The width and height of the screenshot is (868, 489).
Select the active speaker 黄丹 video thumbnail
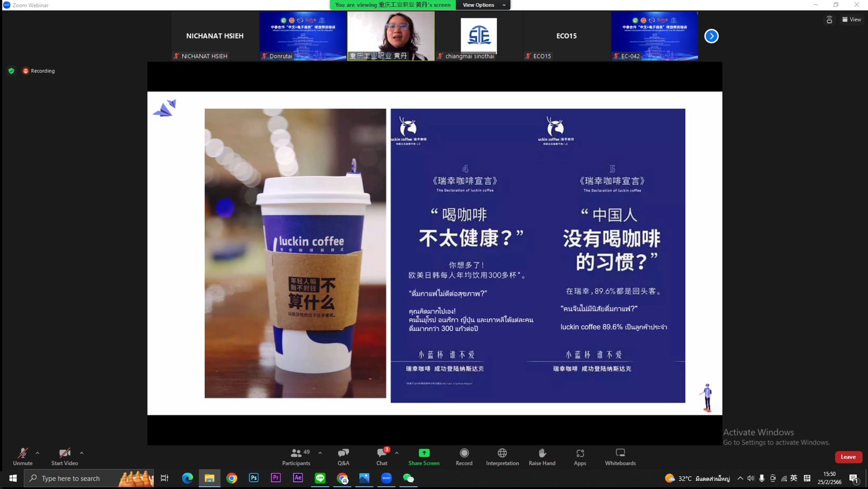coord(391,36)
